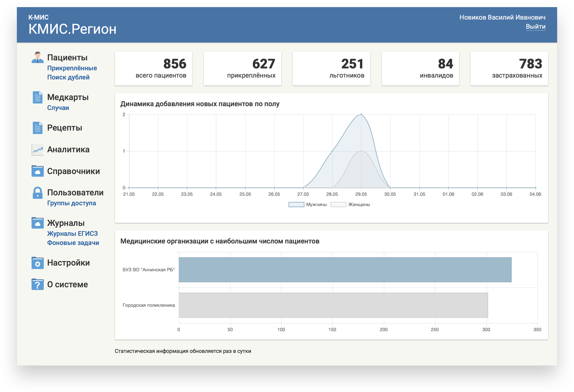
Task: Click the 21.05 x-axis date label
Action: 129,194
